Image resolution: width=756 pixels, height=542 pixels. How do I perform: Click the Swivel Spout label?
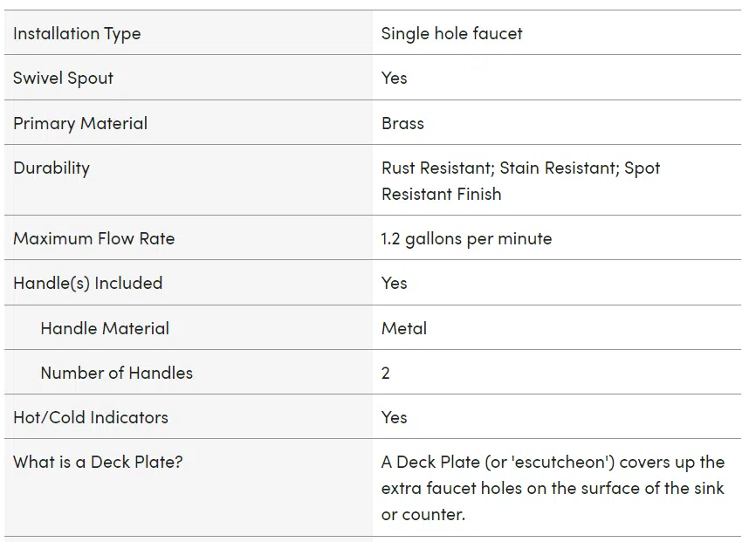click(x=63, y=79)
